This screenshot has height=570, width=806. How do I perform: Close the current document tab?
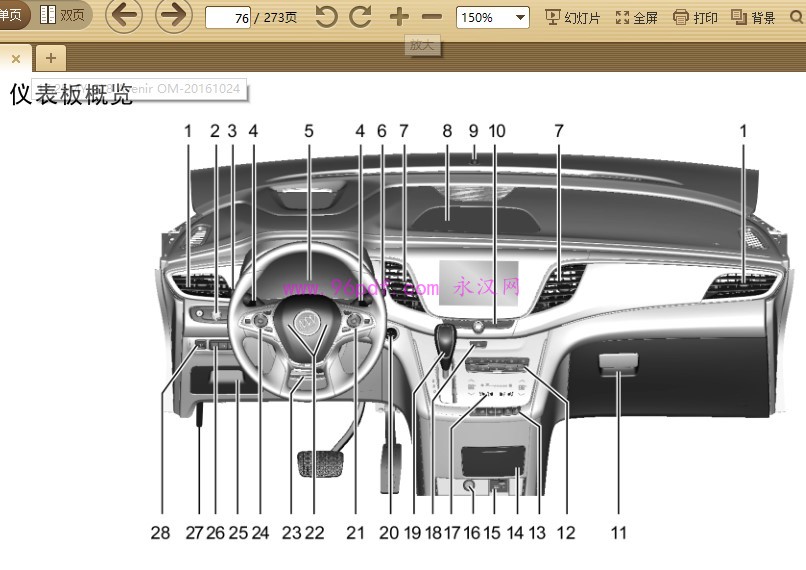[x=15, y=58]
